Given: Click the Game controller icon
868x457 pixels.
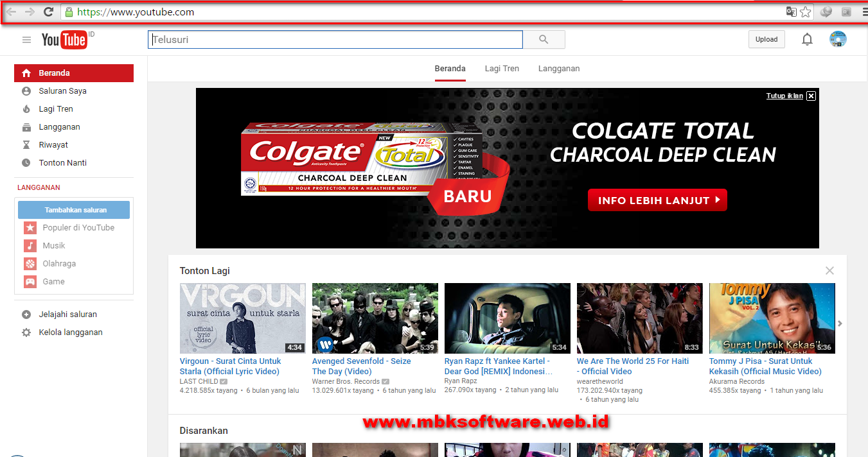Looking at the screenshot, I should (30, 282).
